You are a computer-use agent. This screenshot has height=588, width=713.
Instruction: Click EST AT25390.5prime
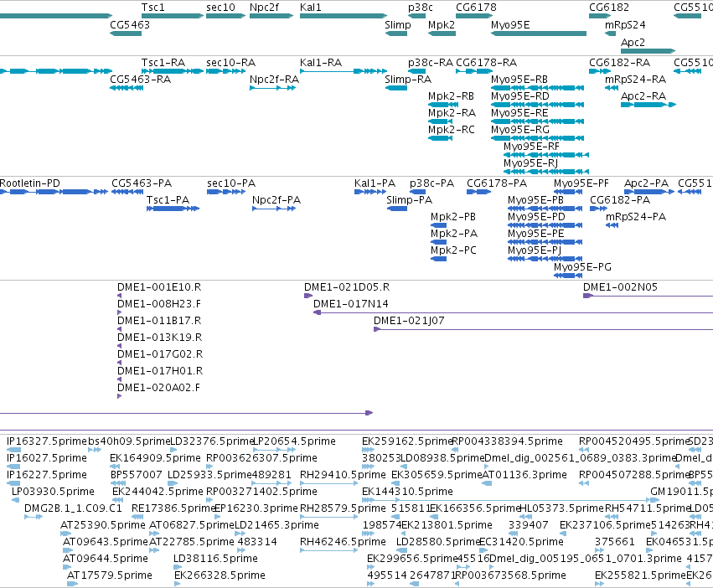[103, 525]
